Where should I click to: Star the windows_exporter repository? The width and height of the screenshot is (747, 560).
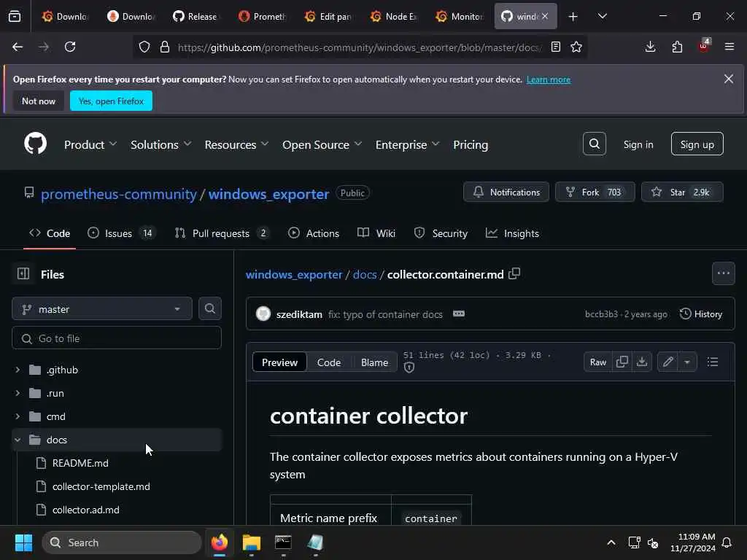[682, 192]
